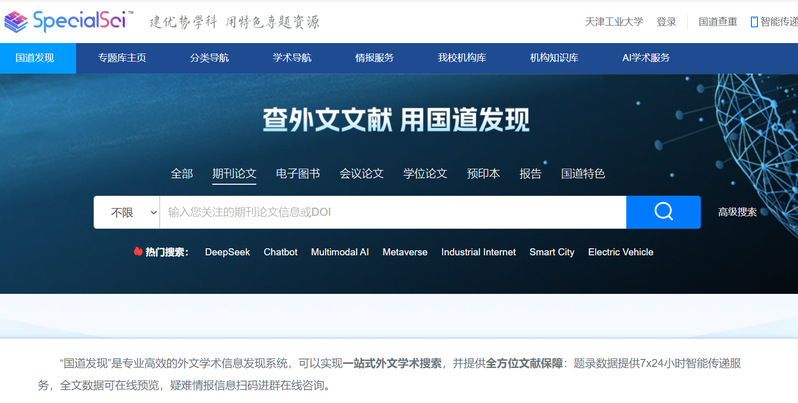This screenshot has width=798, height=403.
Task: Open the 分类导航 navigation menu
Action: [209, 58]
